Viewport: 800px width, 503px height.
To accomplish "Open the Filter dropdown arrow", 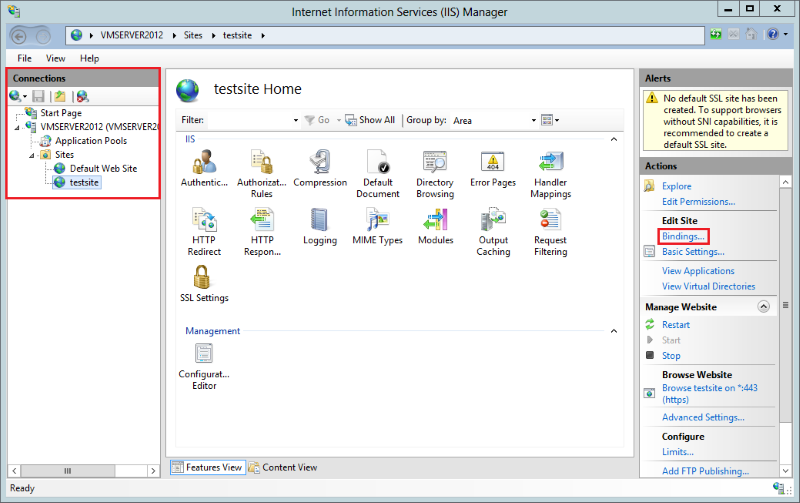I will click(x=295, y=120).
